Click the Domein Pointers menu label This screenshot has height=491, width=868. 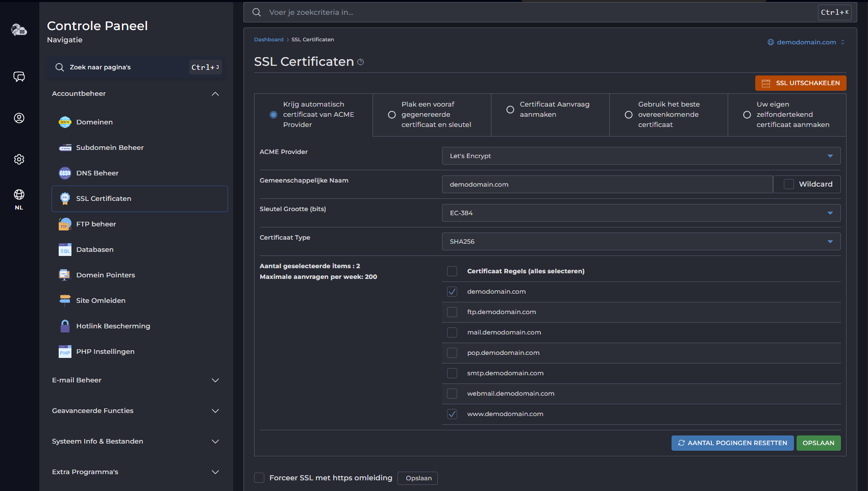106,275
